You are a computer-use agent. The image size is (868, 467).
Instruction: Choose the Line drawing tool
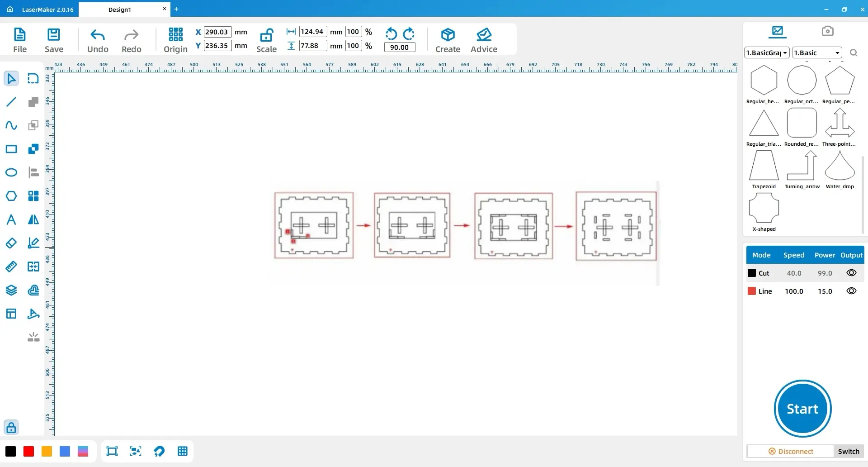pos(11,102)
